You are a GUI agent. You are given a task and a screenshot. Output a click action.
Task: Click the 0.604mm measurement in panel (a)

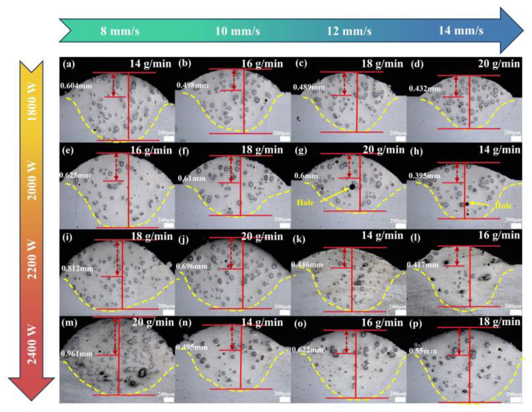[x=76, y=86]
